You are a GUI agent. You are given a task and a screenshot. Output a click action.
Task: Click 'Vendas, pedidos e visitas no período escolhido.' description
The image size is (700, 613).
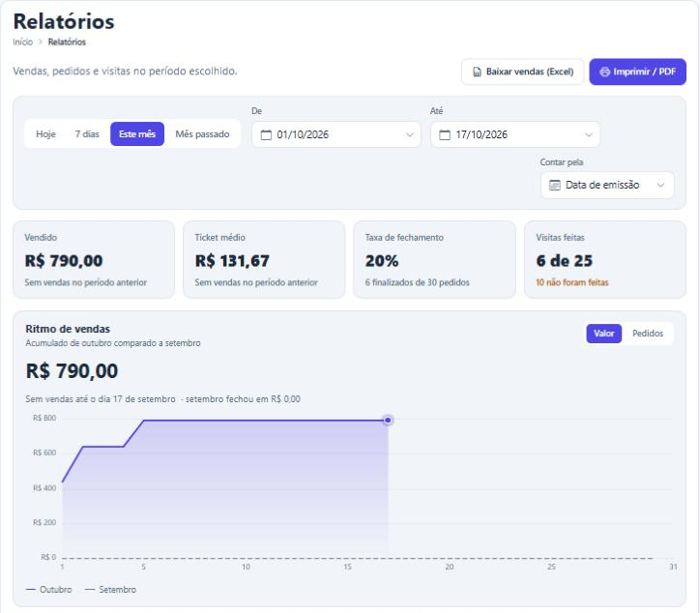point(125,72)
